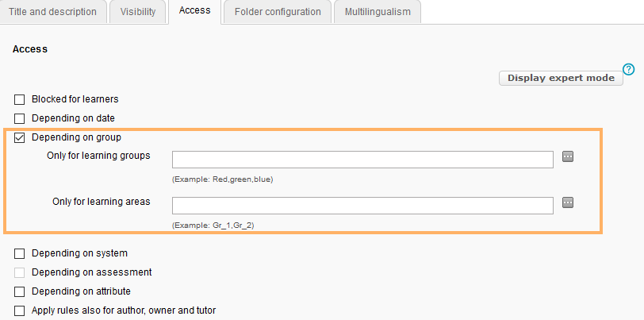Image resolution: width=644 pixels, height=320 pixels.
Task: Go to Folder configuration tab
Action: (x=278, y=12)
